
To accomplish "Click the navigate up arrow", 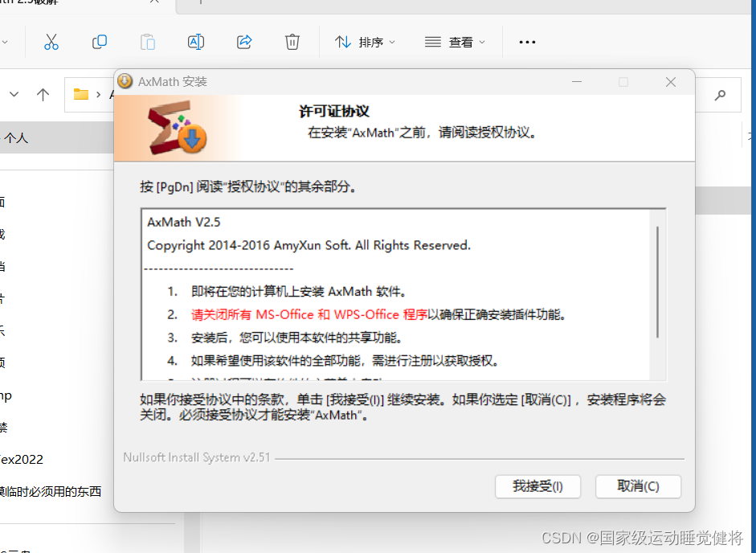I will 43,94.
